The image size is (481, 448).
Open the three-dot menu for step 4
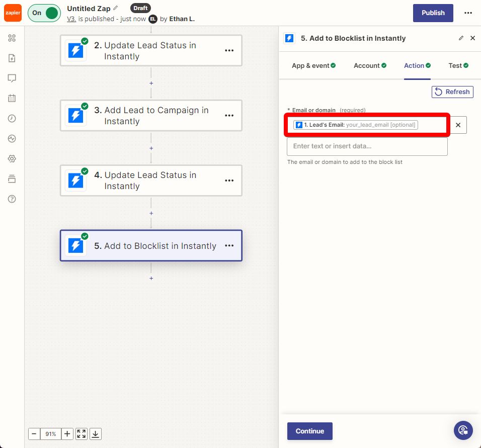pos(229,181)
